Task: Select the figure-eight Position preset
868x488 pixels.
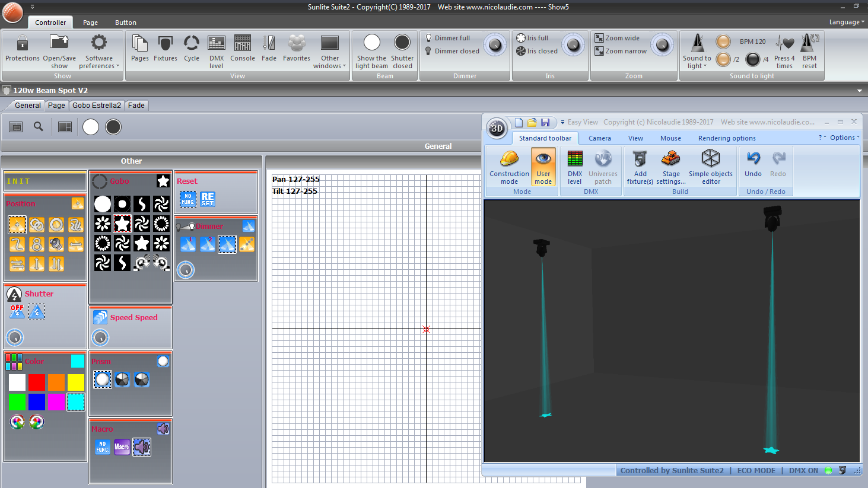Action: (37, 244)
